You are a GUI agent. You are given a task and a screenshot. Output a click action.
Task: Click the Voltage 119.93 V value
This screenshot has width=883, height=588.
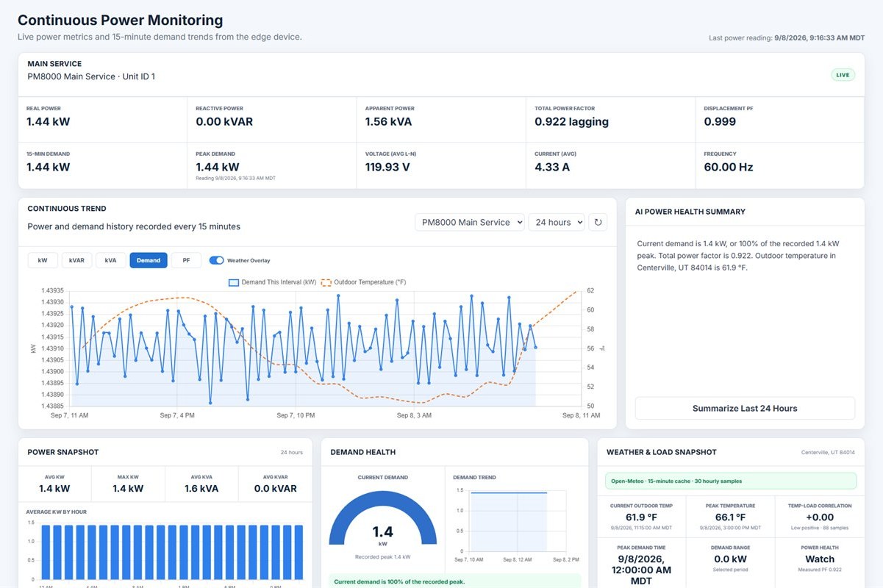click(387, 167)
